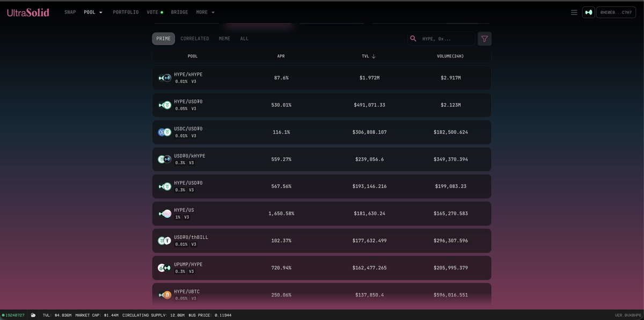The height and width of the screenshot is (320, 644).
Task: Click HYPE/US pool token pair icon
Action: coord(165,214)
